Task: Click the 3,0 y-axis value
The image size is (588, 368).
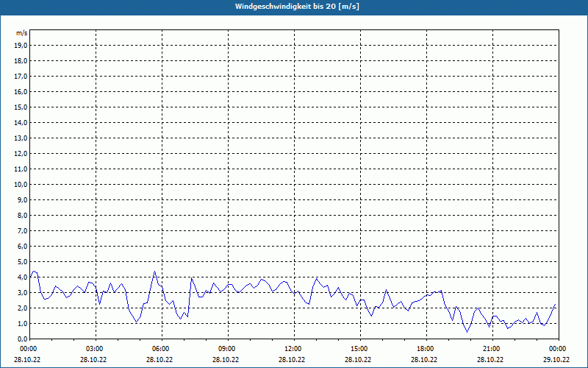Action: pos(23,292)
